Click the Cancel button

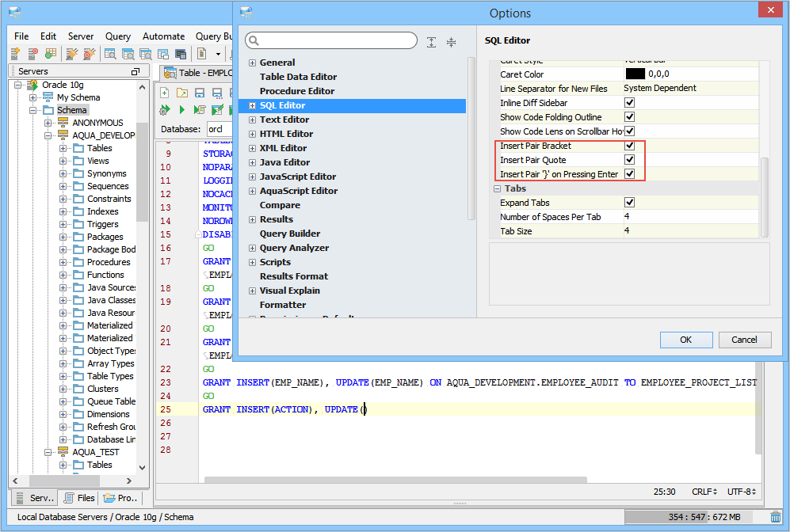pyautogui.click(x=744, y=340)
